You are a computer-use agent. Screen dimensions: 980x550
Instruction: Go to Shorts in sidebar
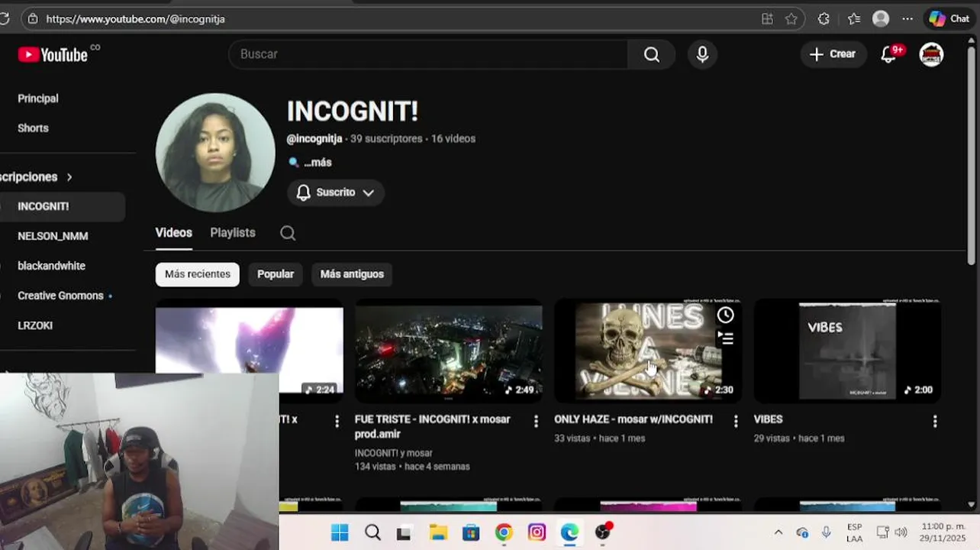coord(33,128)
